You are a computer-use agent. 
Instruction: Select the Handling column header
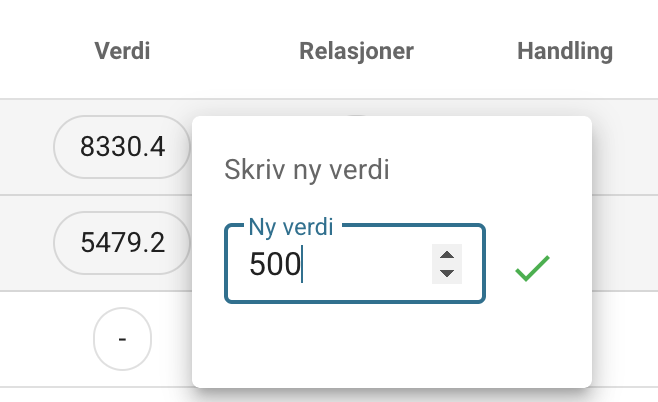[565, 51]
